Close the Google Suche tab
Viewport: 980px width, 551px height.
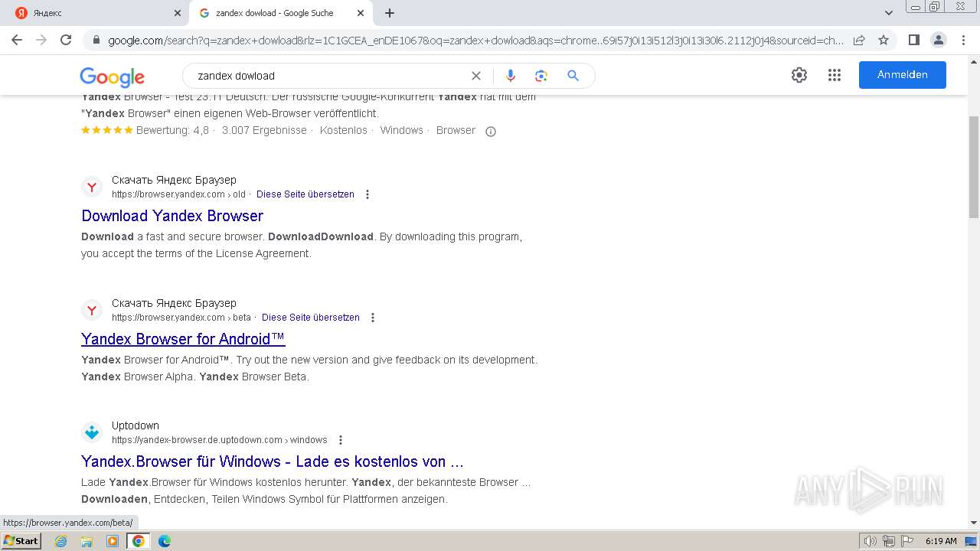click(x=361, y=13)
